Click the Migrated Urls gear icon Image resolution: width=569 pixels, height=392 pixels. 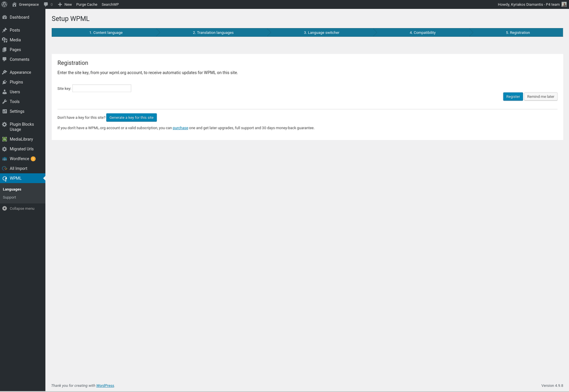4,149
